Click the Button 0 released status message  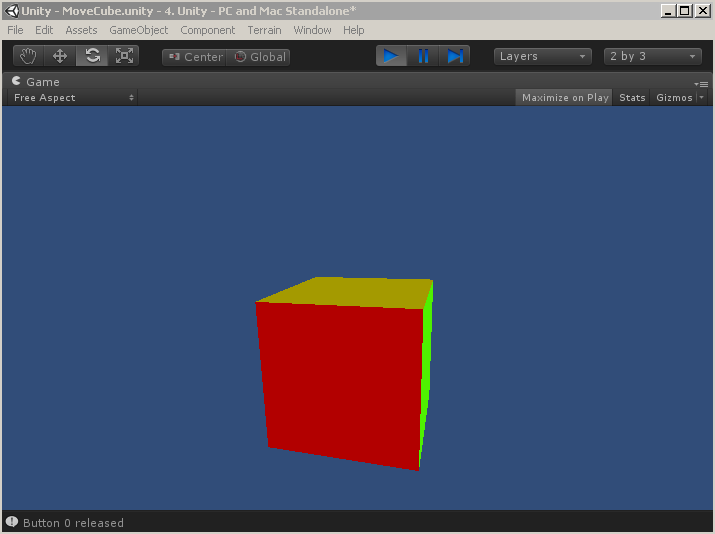73,522
